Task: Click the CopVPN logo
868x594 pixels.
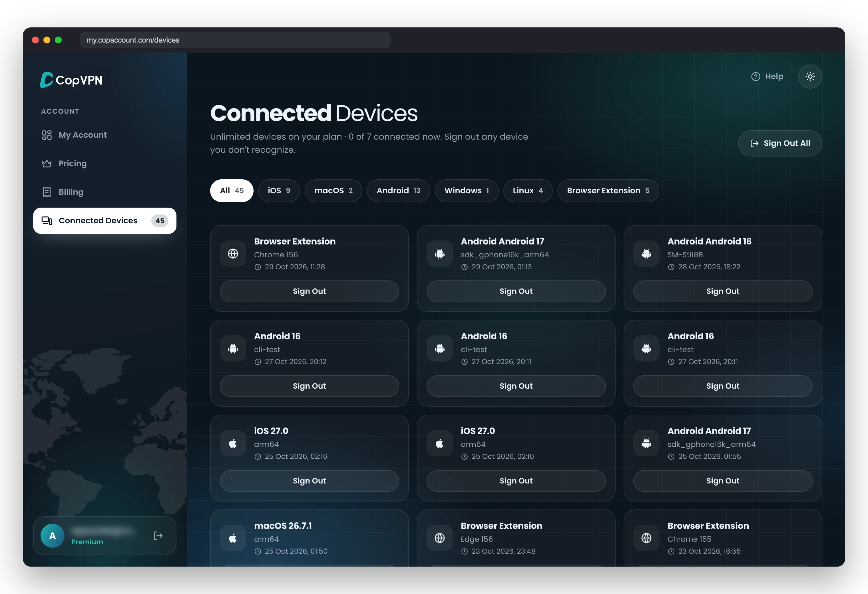Action: click(x=71, y=80)
